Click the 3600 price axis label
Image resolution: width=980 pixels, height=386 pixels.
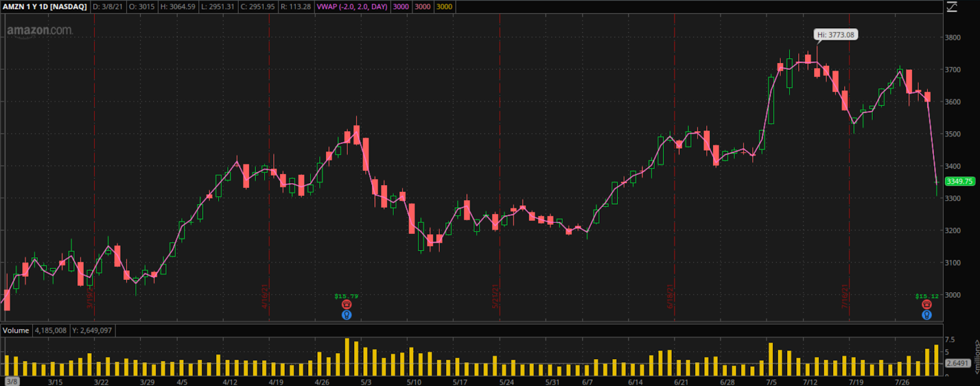point(953,102)
